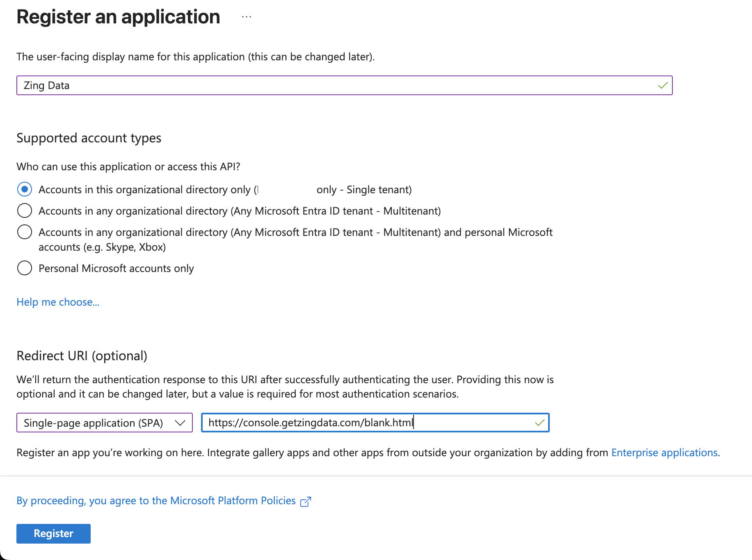Click the Register an application page heading
The height and width of the screenshot is (560, 752).
point(118,17)
